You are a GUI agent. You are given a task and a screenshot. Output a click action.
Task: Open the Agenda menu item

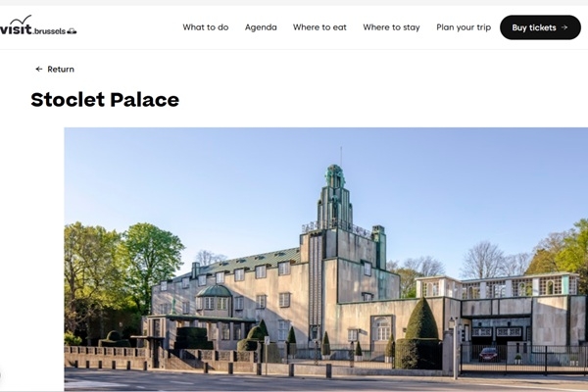click(x=261, y=27)
